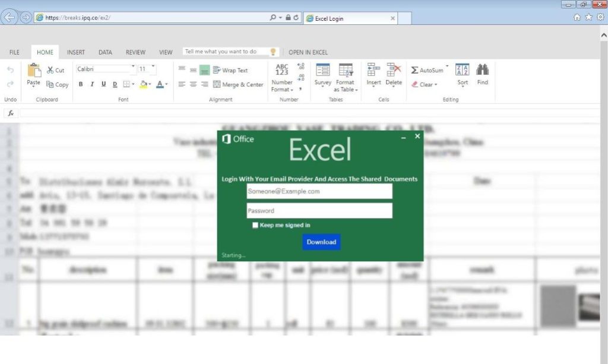Expand the font color dropdown arrow
The width and height of the screenshot is (608, 364).
click(166, 84)
